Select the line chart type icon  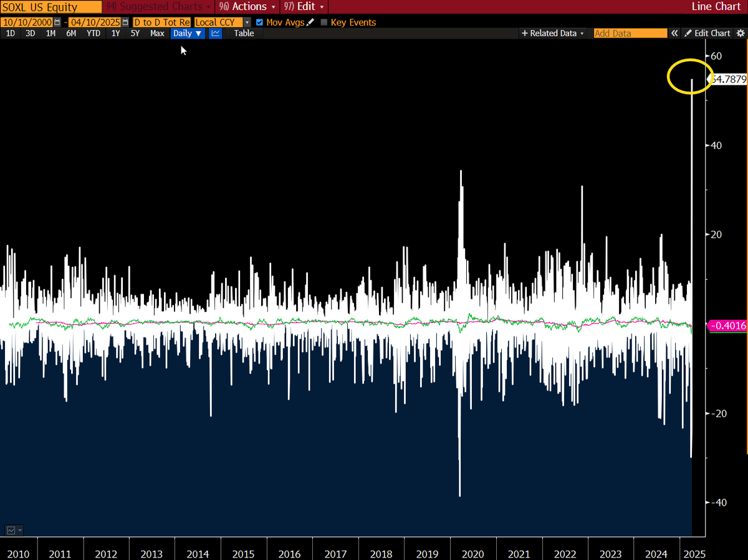point(215,34)
